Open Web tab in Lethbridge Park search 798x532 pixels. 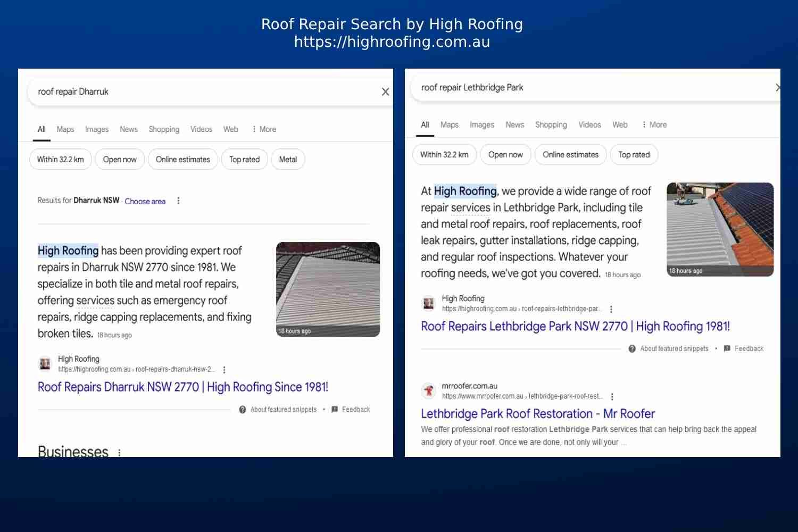tap(620, 124)
